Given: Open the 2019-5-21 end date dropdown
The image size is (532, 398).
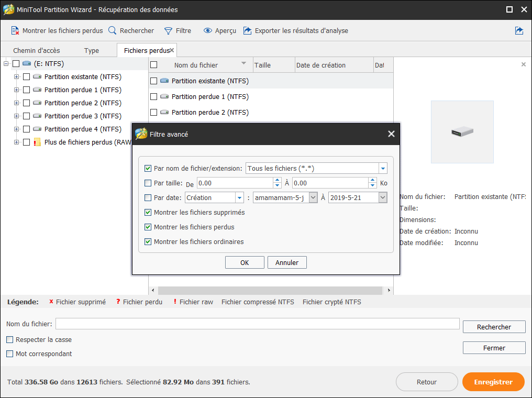Looking at the screenshot, I should pos(383,197).
